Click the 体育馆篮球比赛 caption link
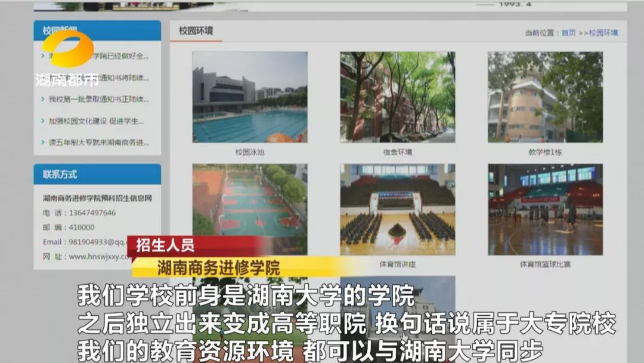 coord(546,264)
